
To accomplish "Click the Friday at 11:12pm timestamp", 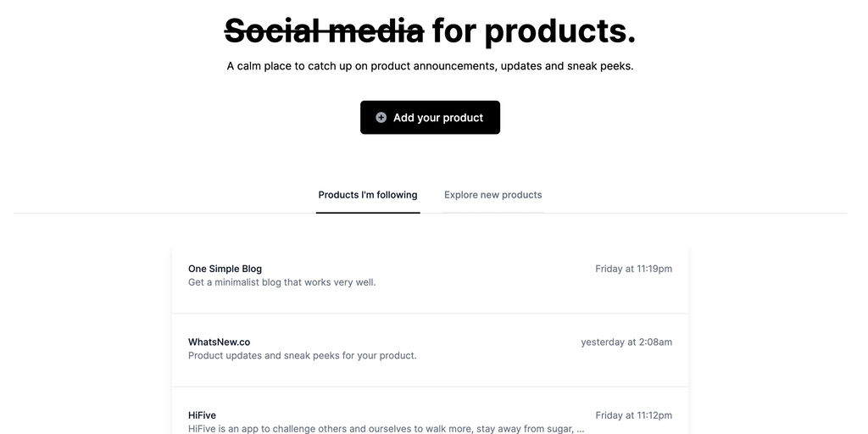I will point(633,415).
